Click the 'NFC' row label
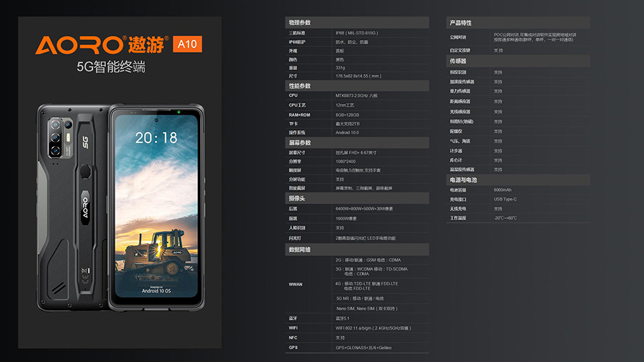 tap(293, 338)
